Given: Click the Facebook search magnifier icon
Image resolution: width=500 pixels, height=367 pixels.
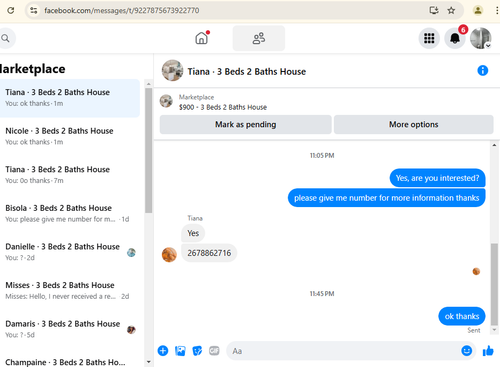Looking at the screenshot, I should 5,38.
